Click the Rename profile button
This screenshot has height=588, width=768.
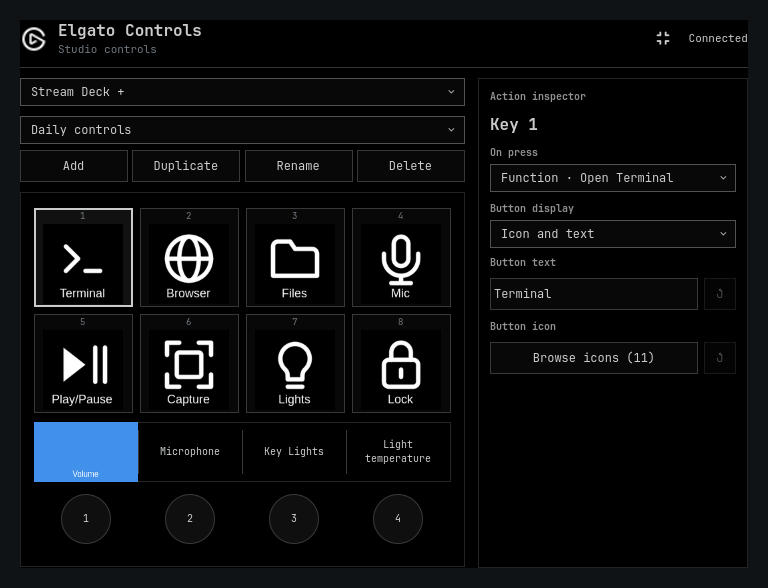(298, 166)
